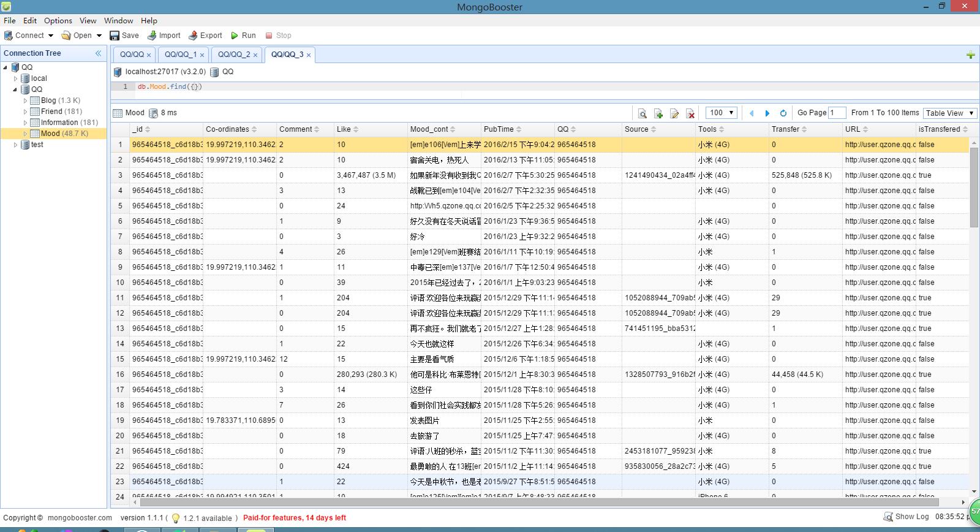Screen dimensions: 980x532
Task: Collapse the QQ database node
Action: tap(15, 89)
